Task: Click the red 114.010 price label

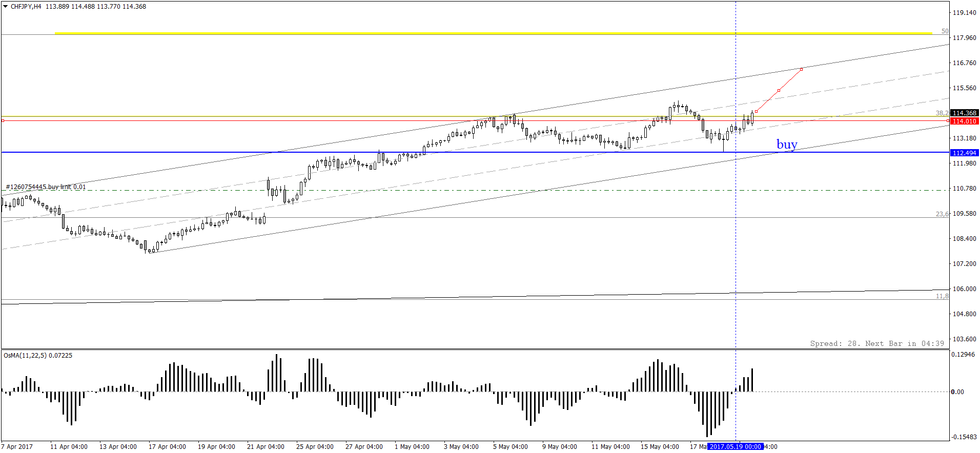Action: click(964, 121)
